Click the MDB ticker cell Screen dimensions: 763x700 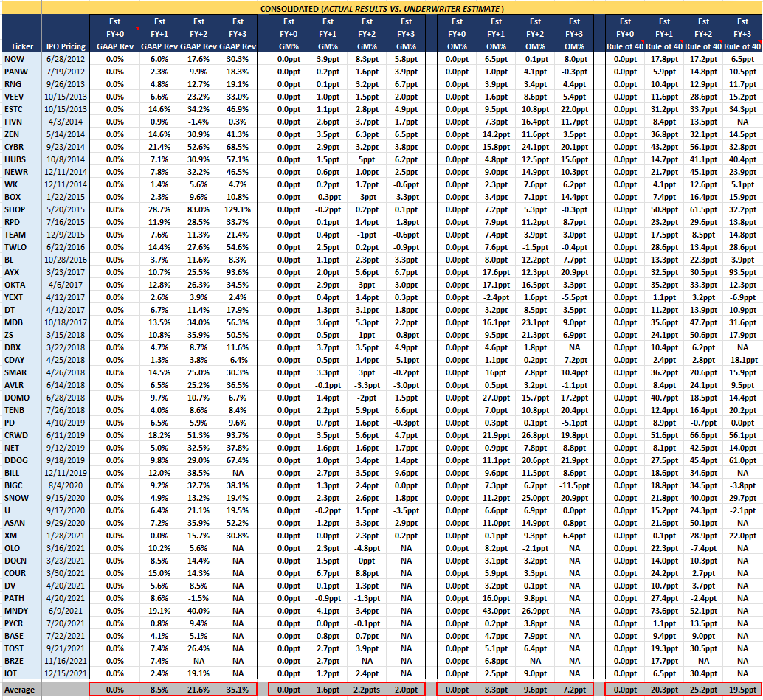tap(22, 322)
